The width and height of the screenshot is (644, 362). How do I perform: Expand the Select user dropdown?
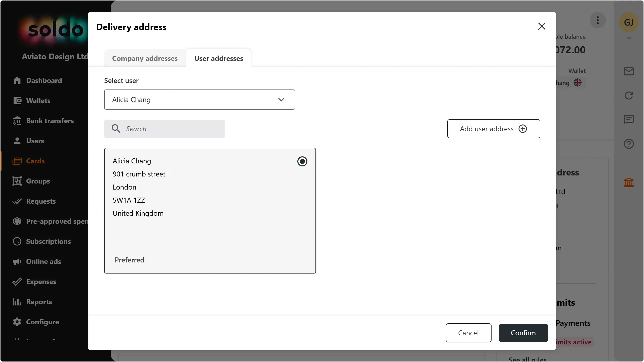[x=199, y=100]
